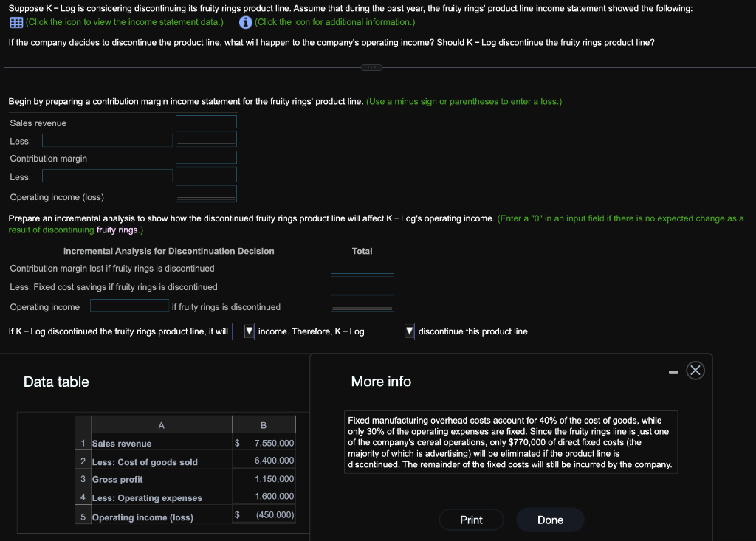
Task: Close the More info dialog
Action: pos(695,371)
